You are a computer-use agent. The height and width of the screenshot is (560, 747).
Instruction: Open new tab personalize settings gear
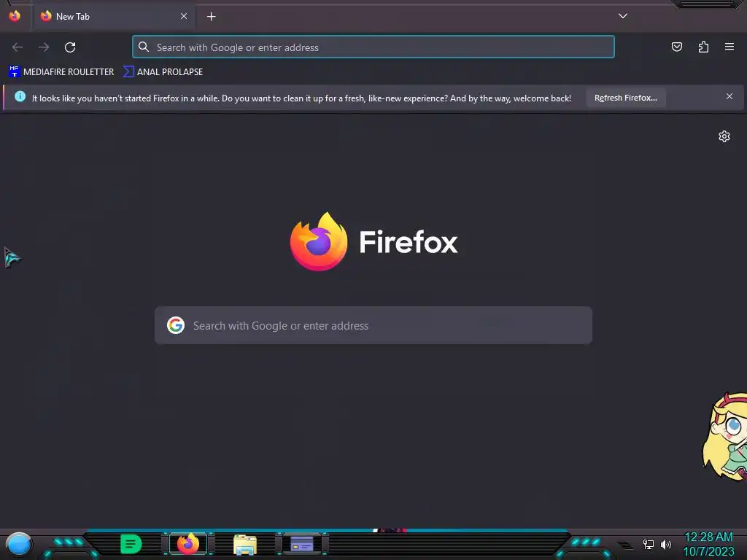724,136
